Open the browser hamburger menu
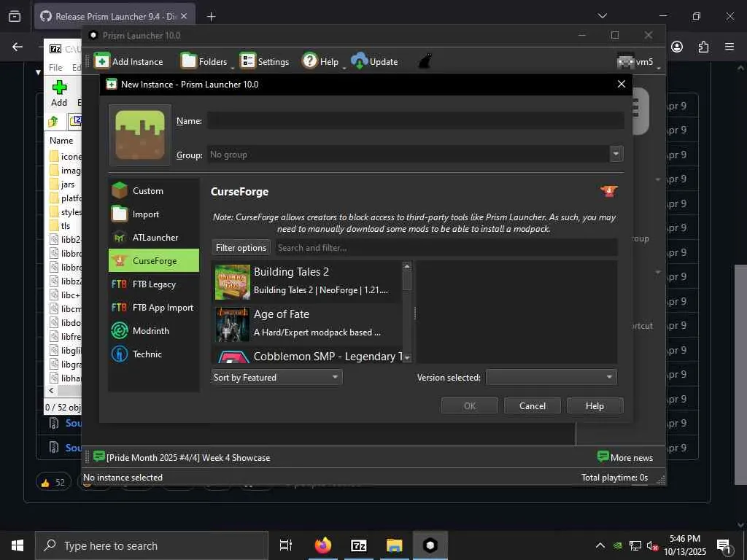Viewport: 747px width, 560px height. point(729,47)
